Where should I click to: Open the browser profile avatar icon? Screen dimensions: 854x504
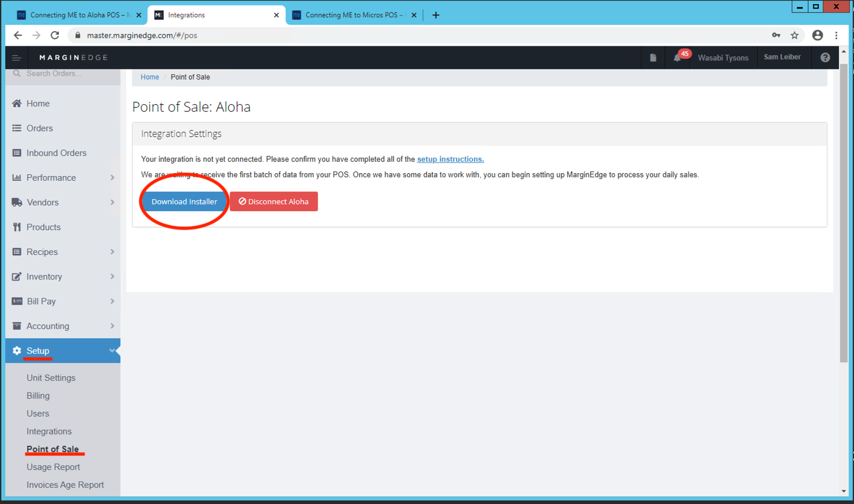point(818,35)
